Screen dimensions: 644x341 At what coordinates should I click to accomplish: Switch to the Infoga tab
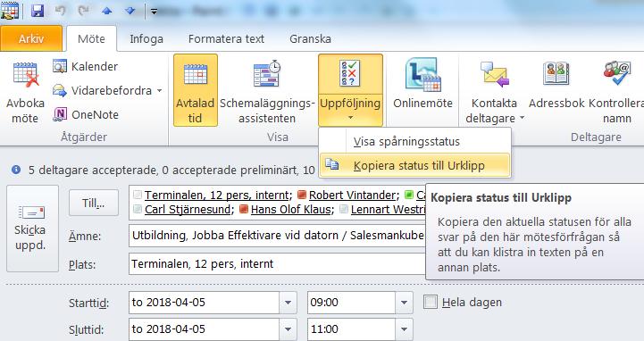point(146,38)
